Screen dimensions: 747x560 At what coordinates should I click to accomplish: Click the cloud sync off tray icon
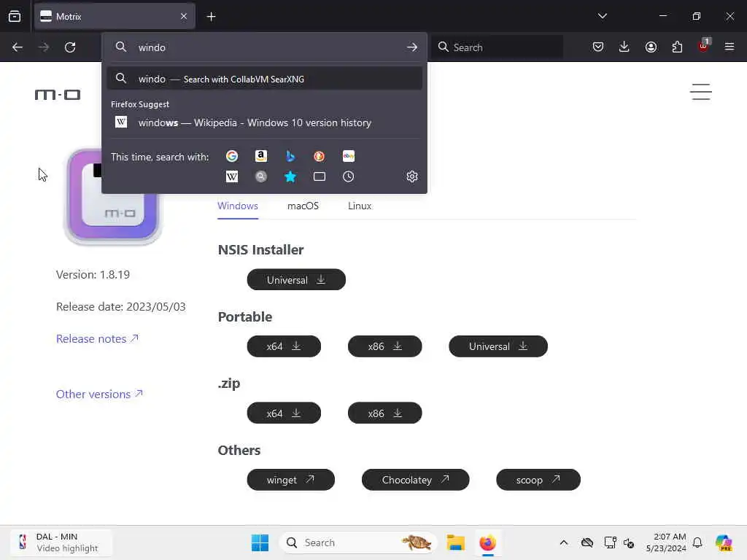coord(587,542)
